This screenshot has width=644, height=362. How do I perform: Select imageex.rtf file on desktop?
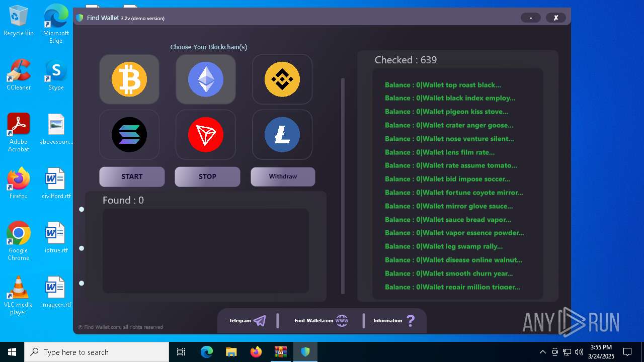click(x=56, y=292)
